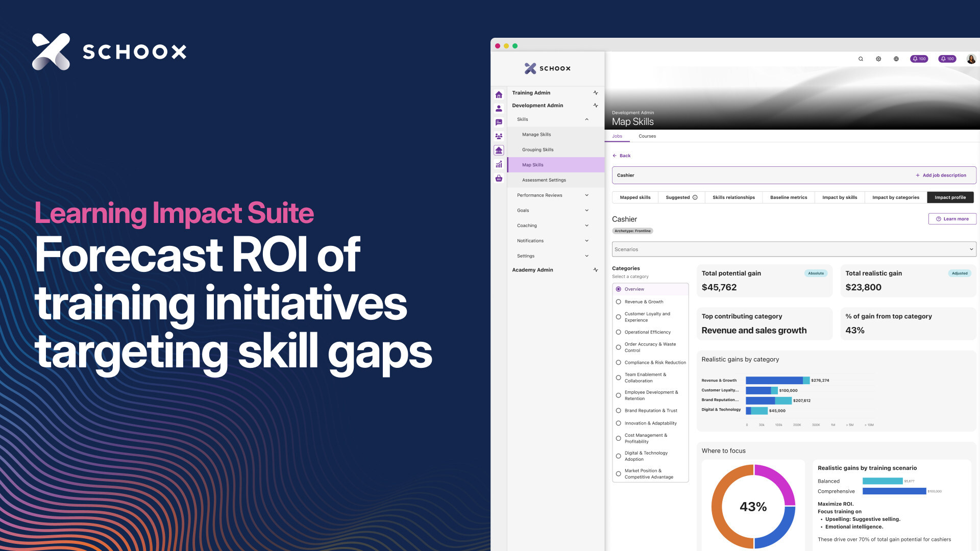
Task: Choose Brand Reputation & Trust radio button
Action: coord(618,411)
